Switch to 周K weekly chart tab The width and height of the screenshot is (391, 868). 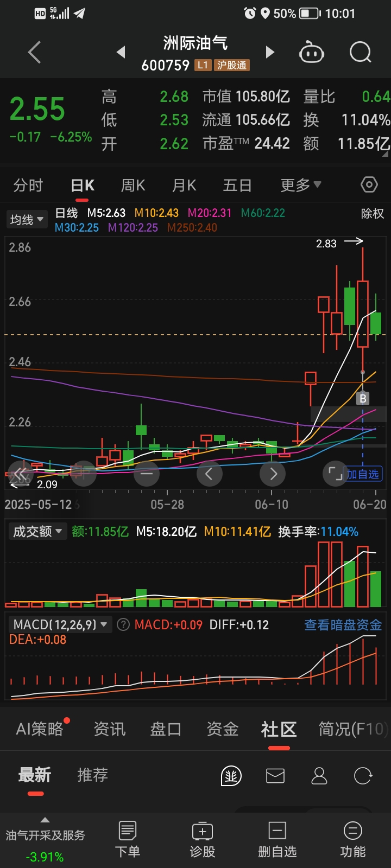click(x=133, y=186)
